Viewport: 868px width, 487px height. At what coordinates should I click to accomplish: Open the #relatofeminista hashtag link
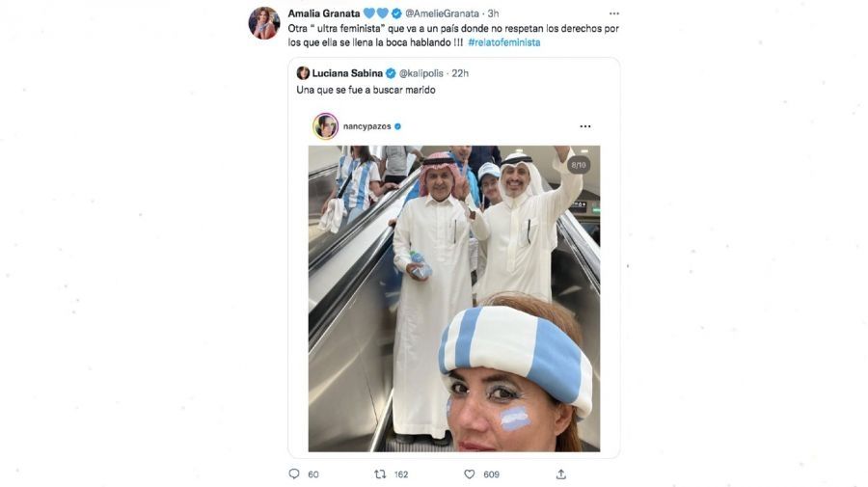pos(503,42)
